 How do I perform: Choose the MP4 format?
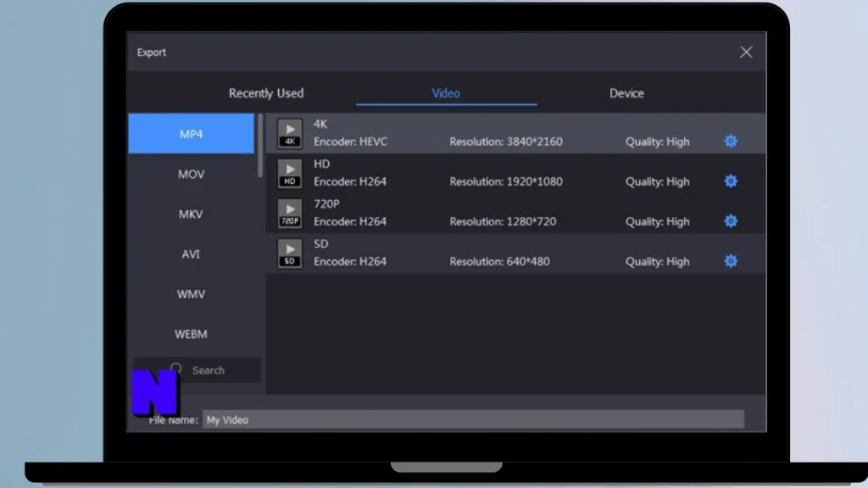(191, 134)
